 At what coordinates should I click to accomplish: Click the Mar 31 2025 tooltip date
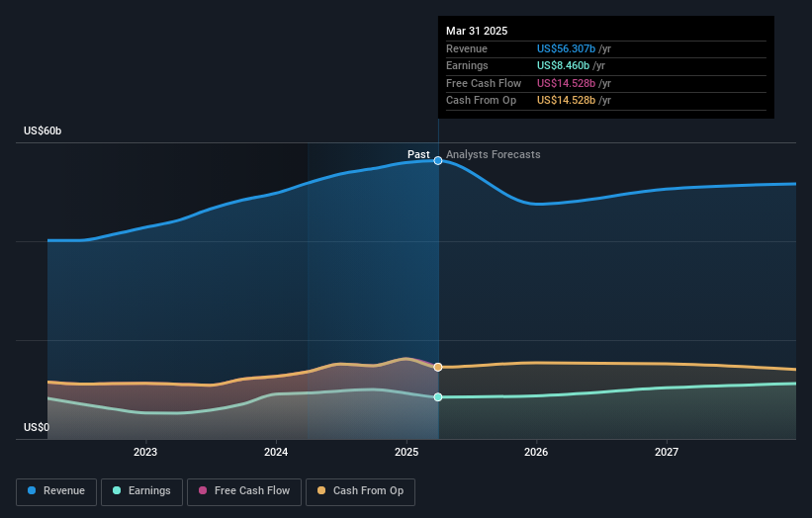pyautogui.click(x=477, y=31)
